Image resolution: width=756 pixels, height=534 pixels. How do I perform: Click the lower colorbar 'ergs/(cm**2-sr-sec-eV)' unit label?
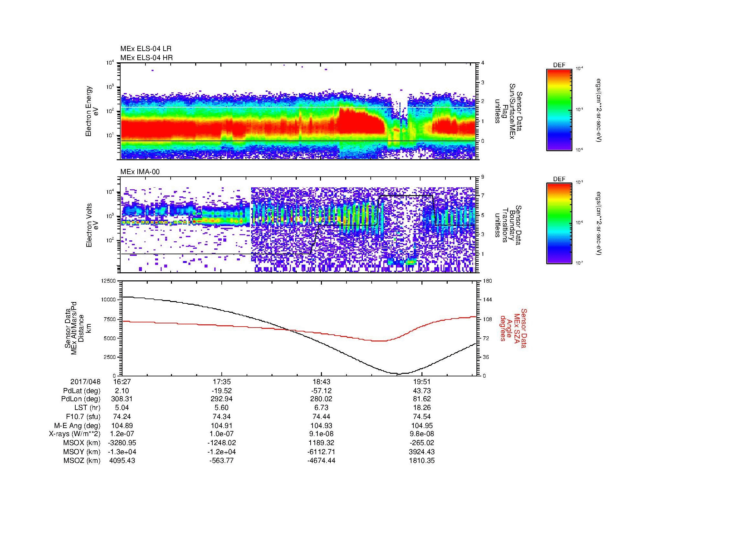pyautogui.click(x=600, y=224)
